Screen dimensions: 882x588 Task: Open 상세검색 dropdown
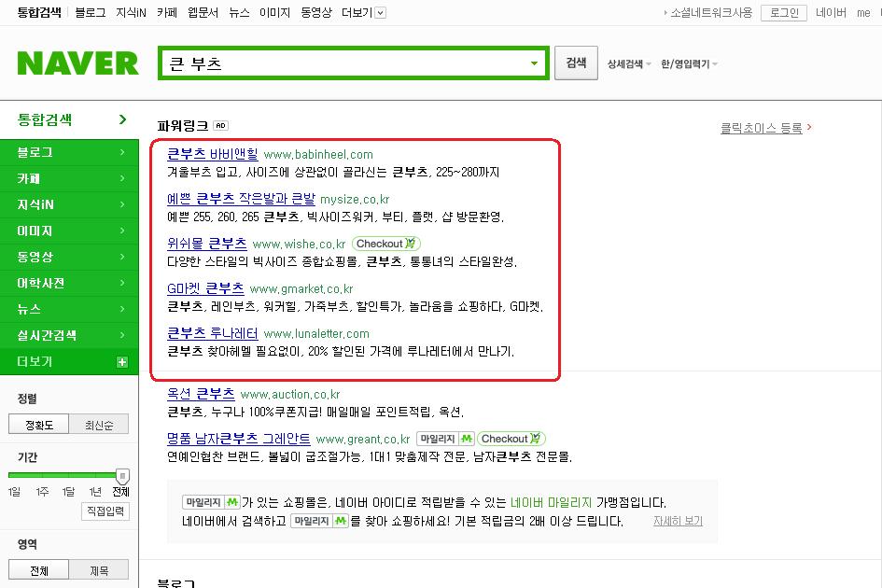629,63
